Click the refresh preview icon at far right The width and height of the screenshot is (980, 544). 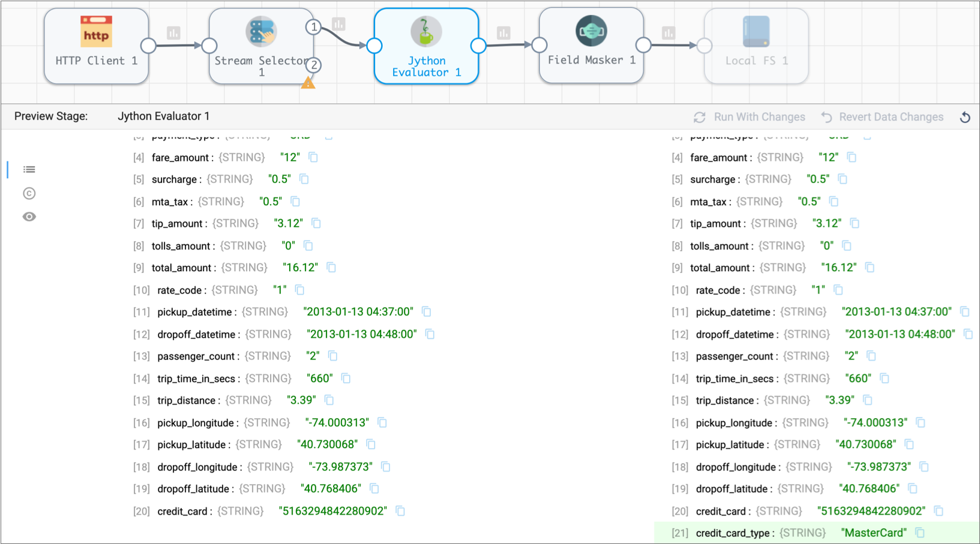(965, 117)
